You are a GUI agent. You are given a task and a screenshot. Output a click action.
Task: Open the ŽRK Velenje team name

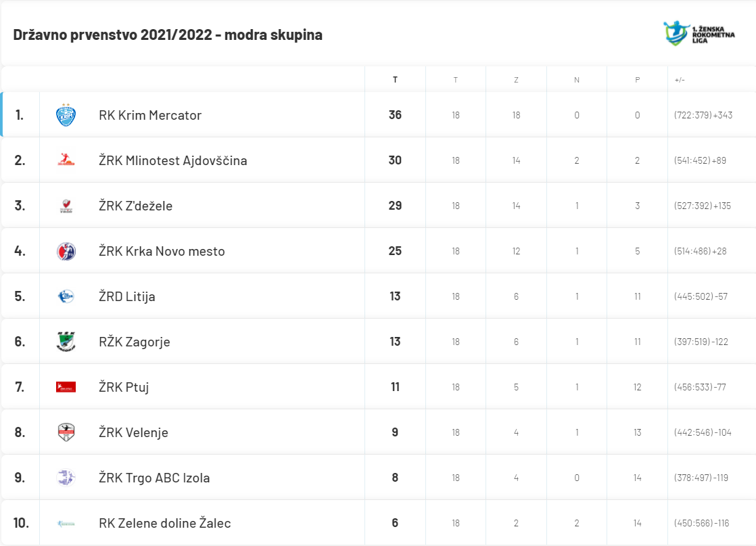click(x=134, y=432)
